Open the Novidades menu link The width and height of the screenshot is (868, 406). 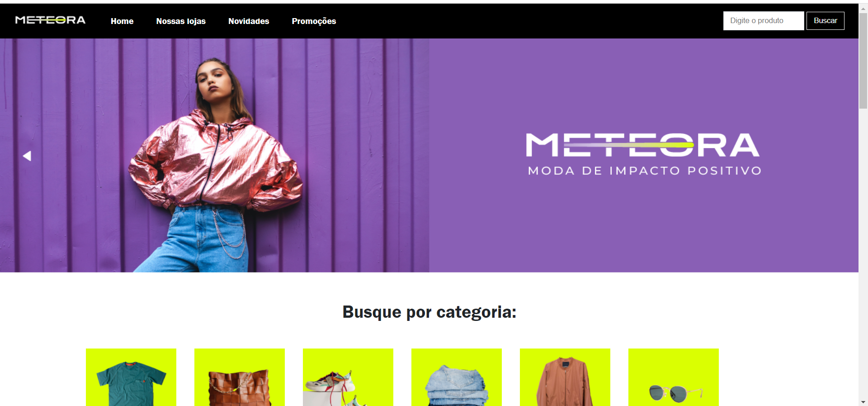tap(249, 21)
